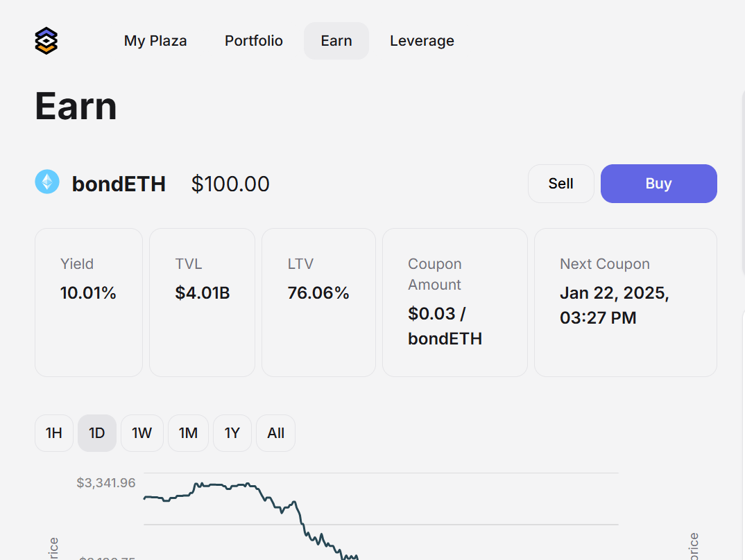745x560 pixels.
Task: Choose the 1M chart timeframe
Action: point(188,433)
